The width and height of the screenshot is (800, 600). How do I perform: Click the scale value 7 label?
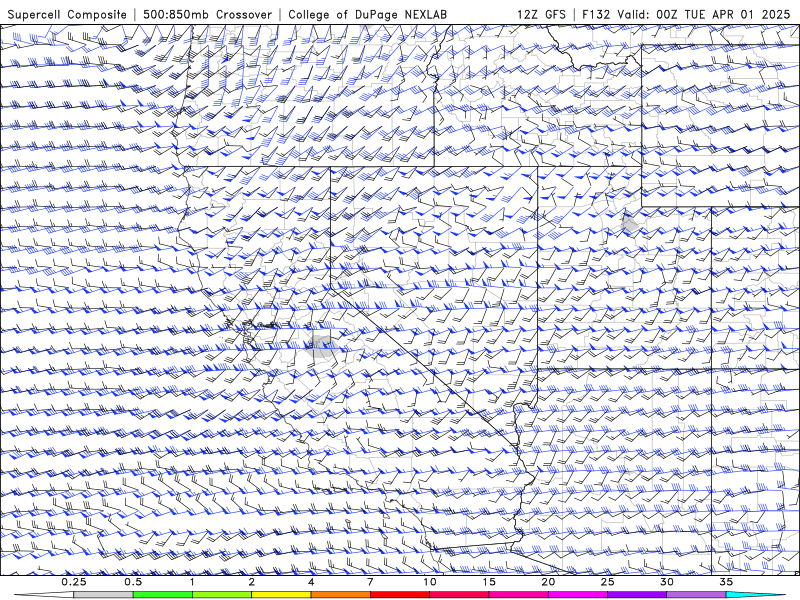370,582
